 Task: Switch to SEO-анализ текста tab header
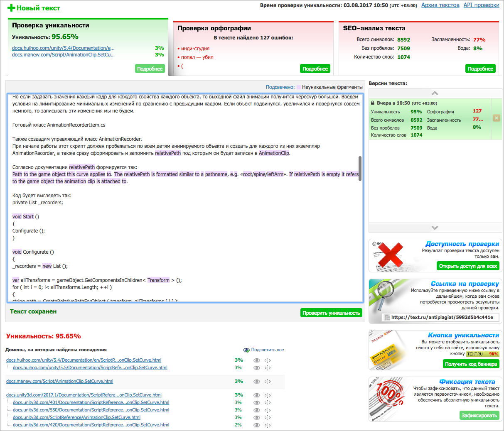(x=374, y=28)
